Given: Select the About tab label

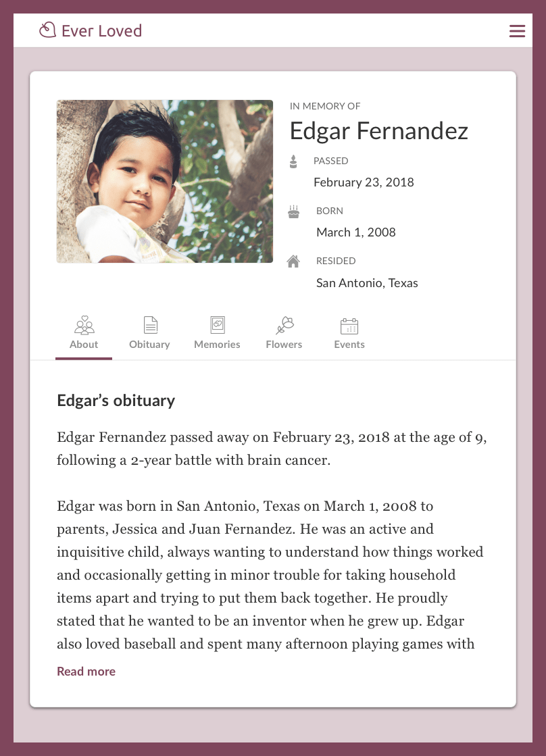Looking at the screenshot, I should click(x=84, y=345).
